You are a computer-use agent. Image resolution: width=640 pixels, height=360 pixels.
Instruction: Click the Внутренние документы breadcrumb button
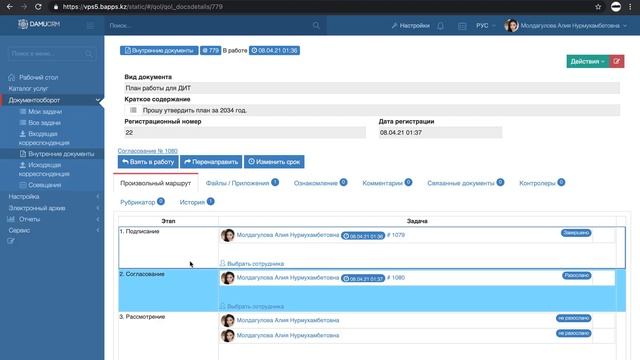pos(159,51)
